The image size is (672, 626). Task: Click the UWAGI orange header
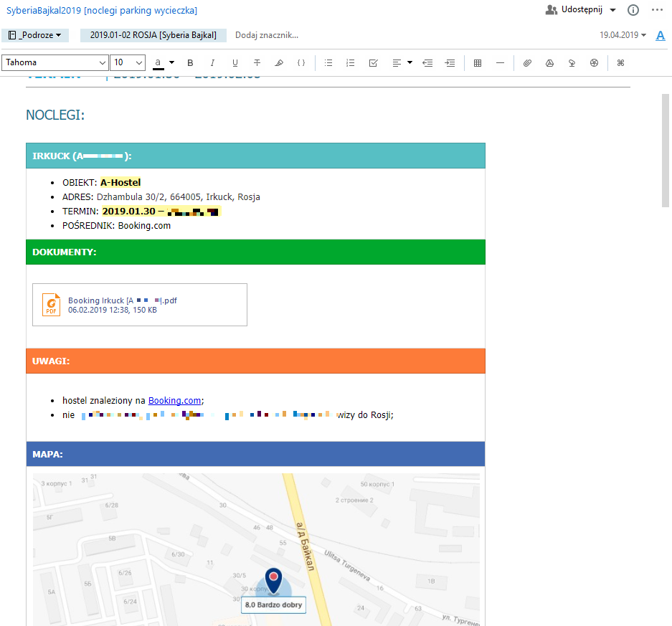255,361
